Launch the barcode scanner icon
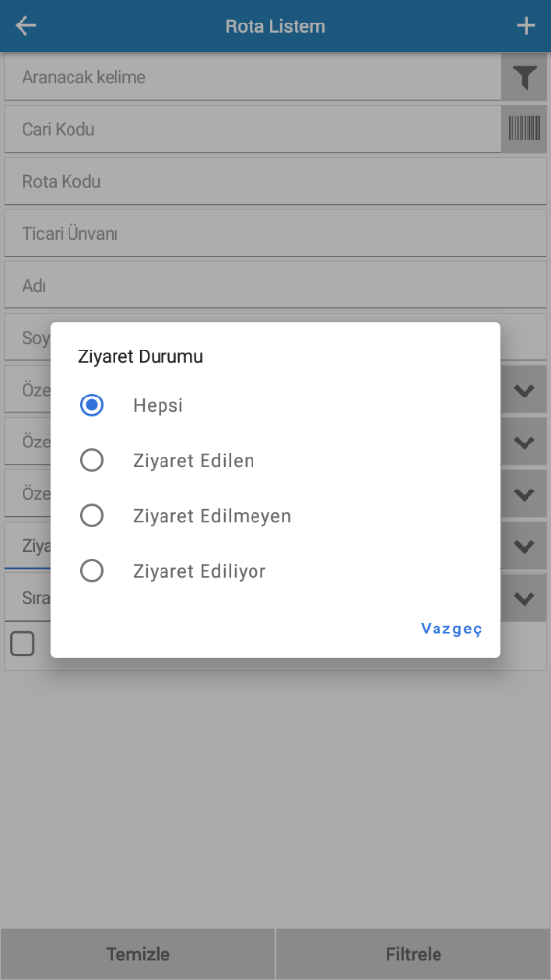551x980 pixels. (525, 129)
